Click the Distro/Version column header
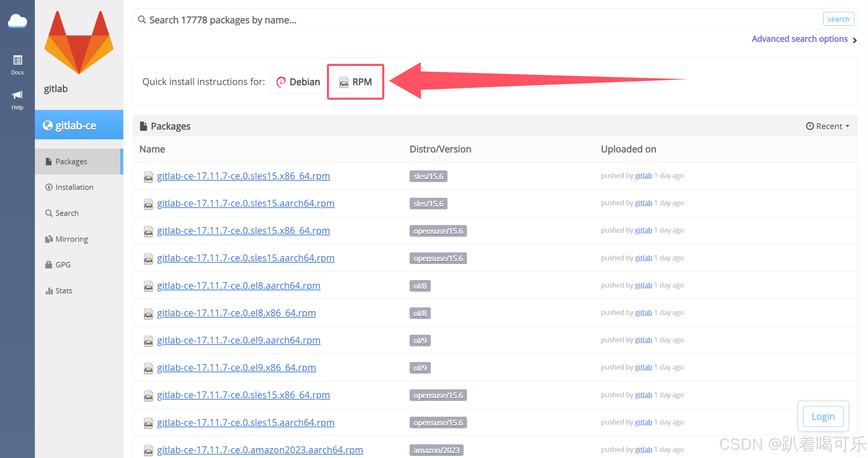The height and width of the screenshot is (458, 868). (440, 149)
